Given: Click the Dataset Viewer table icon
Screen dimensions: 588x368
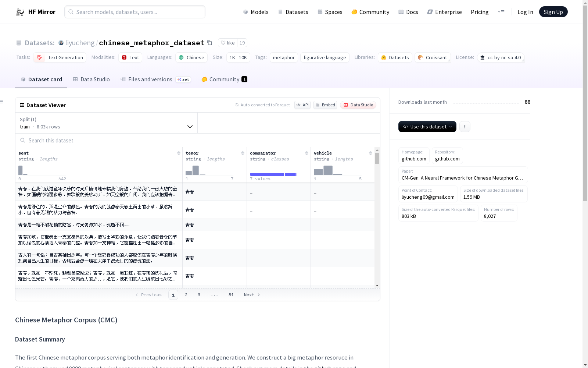Looking at the screenshot, I should 22,105.
